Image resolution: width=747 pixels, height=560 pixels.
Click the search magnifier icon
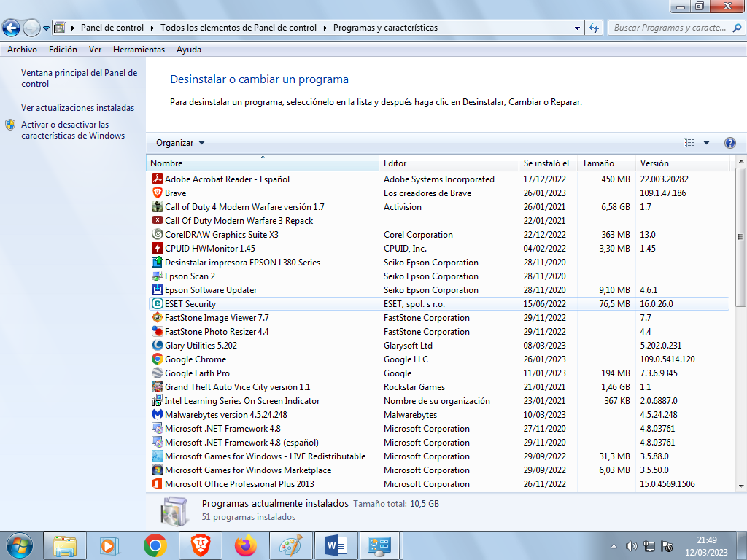coord(737,28)
